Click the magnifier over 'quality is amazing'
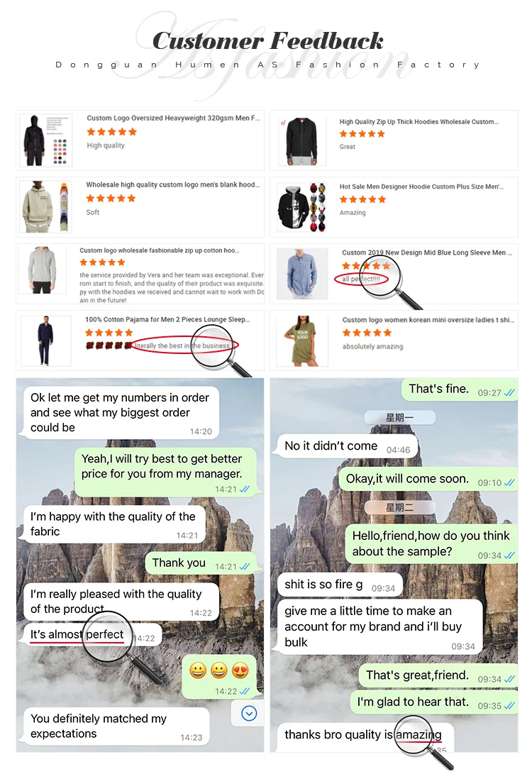Image resolution: width=532 pixels, height=774 pixels. (x=423, y=742)
